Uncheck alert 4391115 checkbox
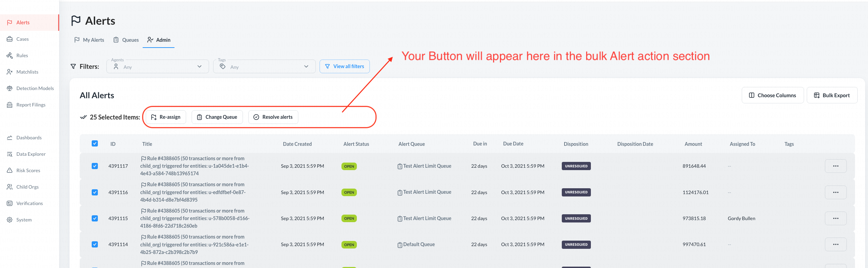The image size is (868, 268). 95,218
